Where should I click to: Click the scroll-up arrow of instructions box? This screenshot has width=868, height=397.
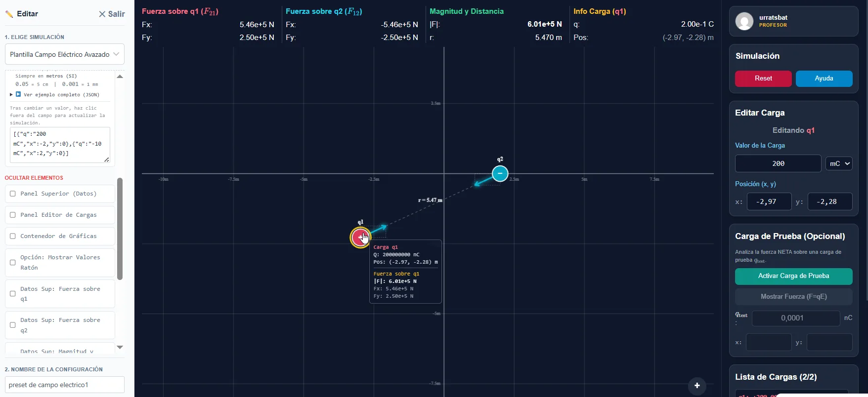(120, 77)
